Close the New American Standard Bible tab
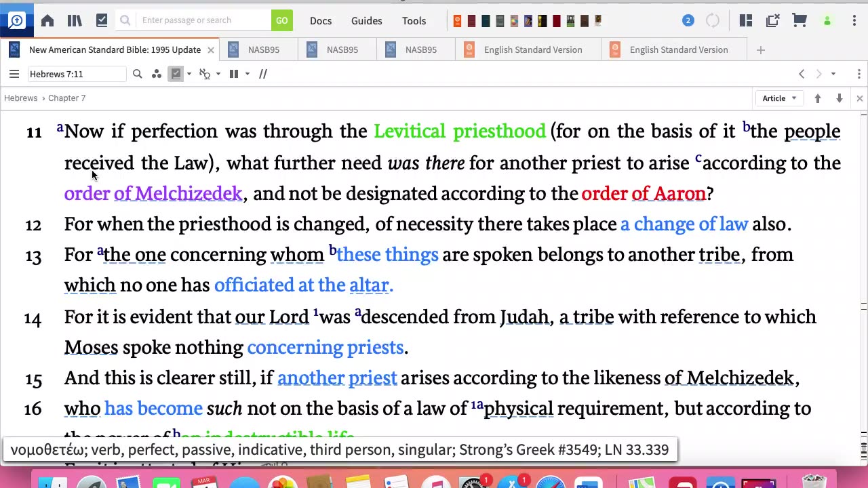This screenshot has width=868, height=488. click(211, 49)
